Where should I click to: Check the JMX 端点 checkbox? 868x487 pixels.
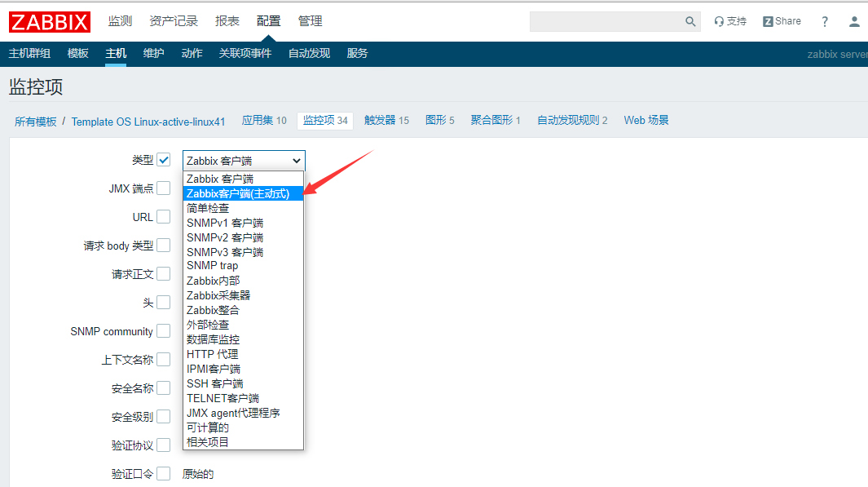click(x=163, y=188)
